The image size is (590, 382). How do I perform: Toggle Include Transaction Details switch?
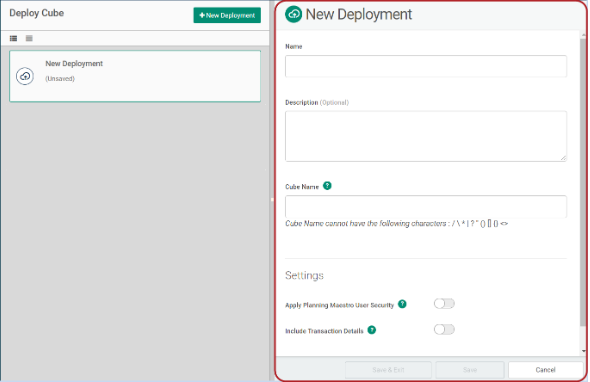click(x=444, y=329)
